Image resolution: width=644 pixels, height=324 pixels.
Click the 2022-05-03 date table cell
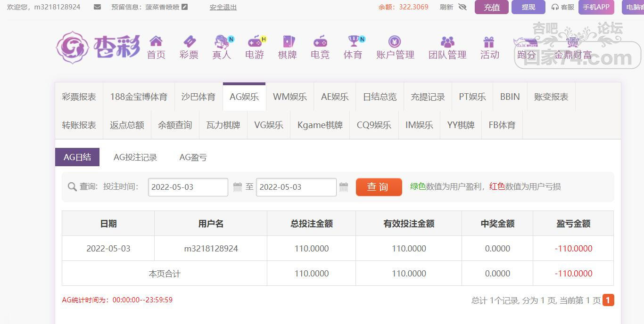click(108, 248)
